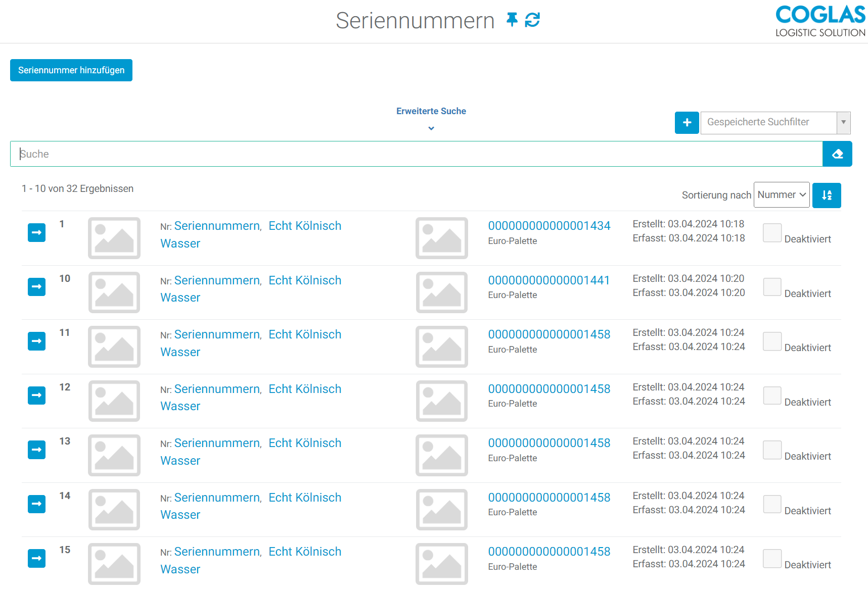Open entry 14 using its arrow icon
868x591 pixels.
tap(36, 504)
